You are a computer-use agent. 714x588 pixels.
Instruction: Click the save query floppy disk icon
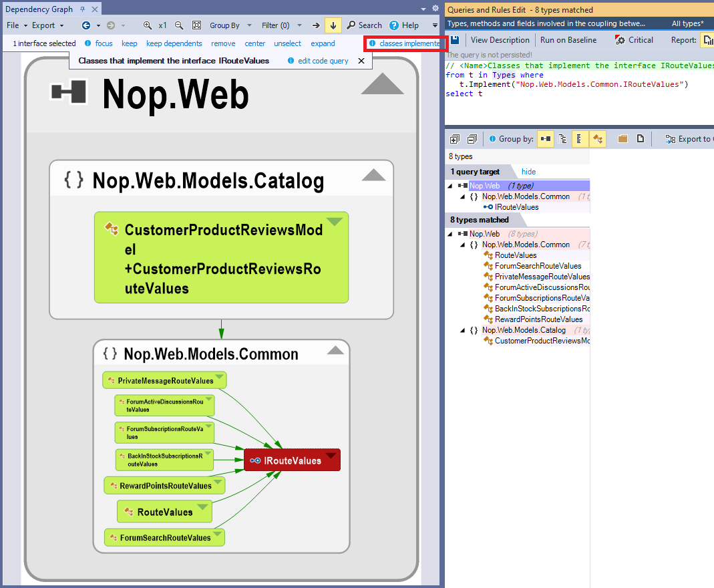pos(454,40)
